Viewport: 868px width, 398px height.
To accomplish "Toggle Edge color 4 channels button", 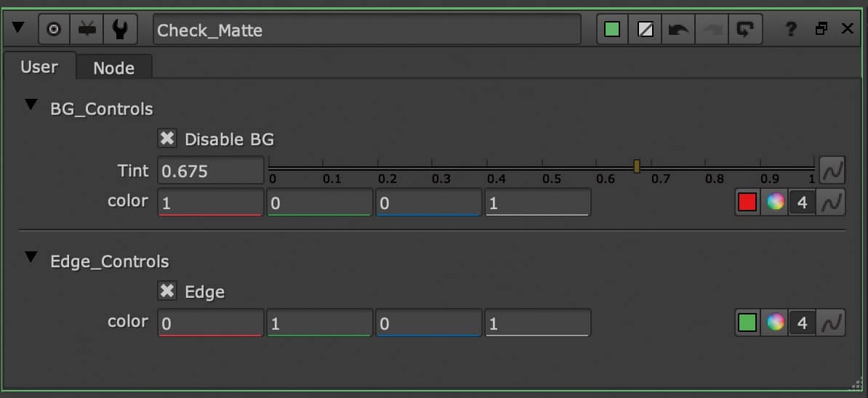I will 802,322.
